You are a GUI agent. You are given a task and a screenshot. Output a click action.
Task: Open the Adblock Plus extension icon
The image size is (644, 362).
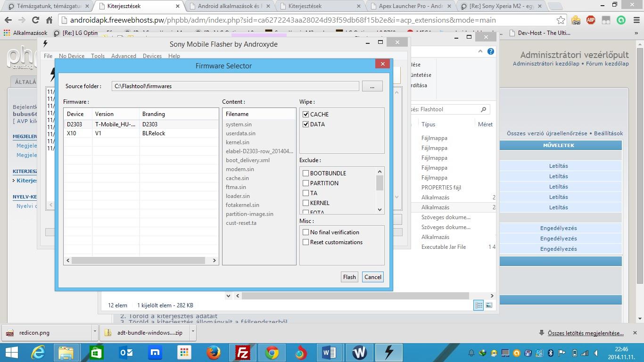pyautogui.click(x=590, y=20)
